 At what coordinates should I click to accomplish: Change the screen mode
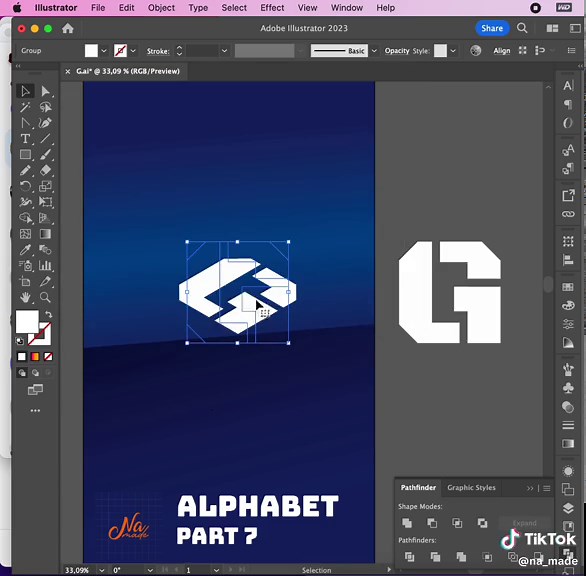click(36, 390)
